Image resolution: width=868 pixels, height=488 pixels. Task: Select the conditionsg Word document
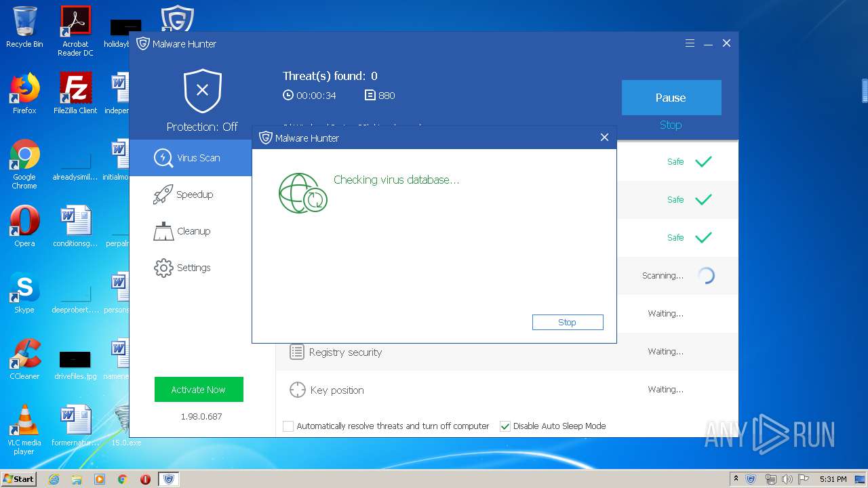(x=75, y=226)
